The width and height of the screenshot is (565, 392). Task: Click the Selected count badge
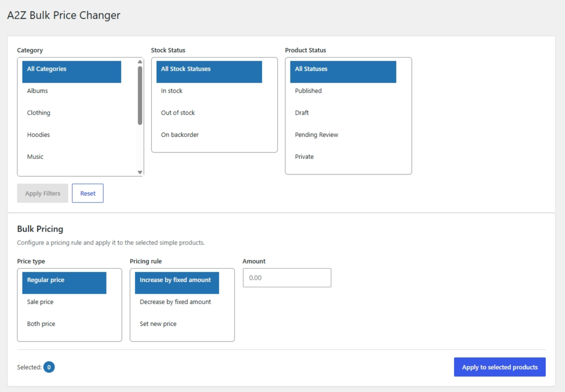[x=49, y=367]
